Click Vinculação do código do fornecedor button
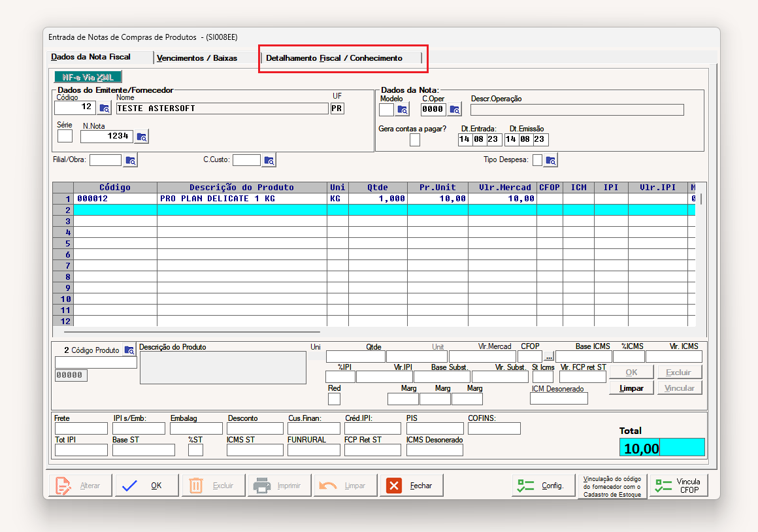Viewport: 758px width, 532px height. tap(612, 486)
